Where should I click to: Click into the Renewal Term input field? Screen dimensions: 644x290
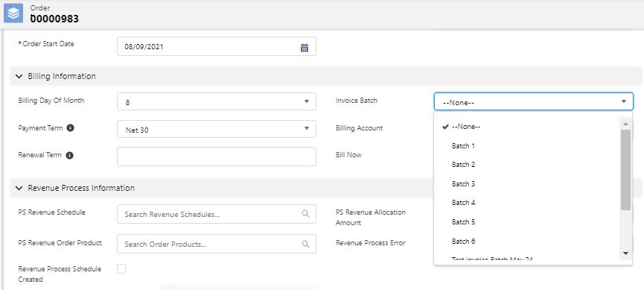pos(217,157)
